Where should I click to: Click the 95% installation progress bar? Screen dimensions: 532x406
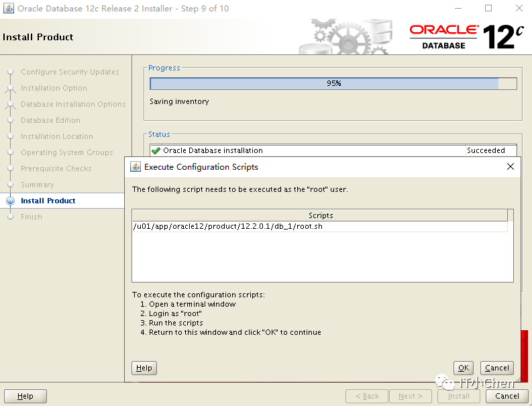333,83
